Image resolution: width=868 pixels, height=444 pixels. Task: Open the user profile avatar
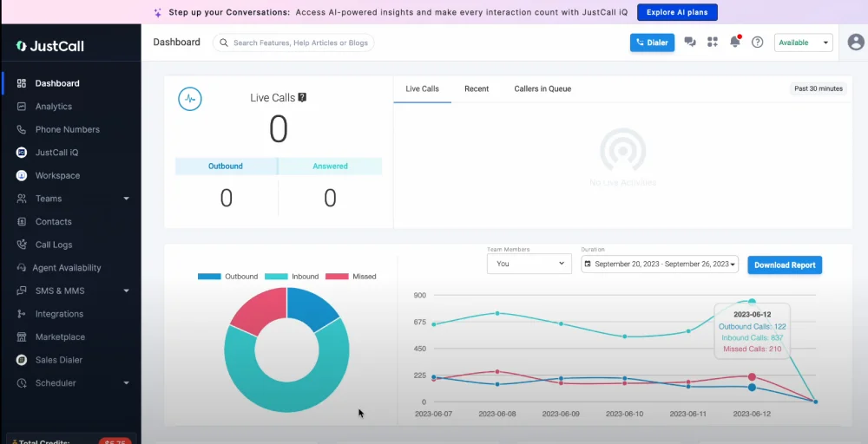pos(856,42)
